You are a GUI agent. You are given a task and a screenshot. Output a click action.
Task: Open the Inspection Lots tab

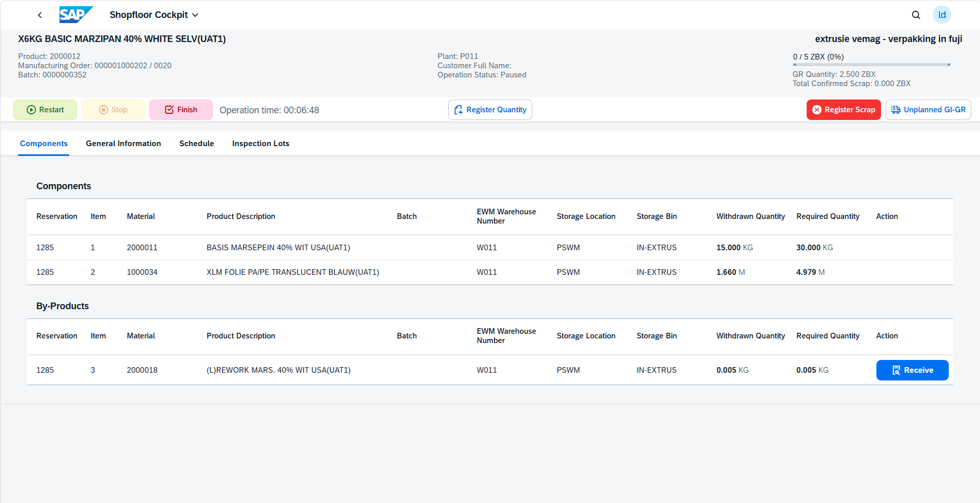[261, 144]
